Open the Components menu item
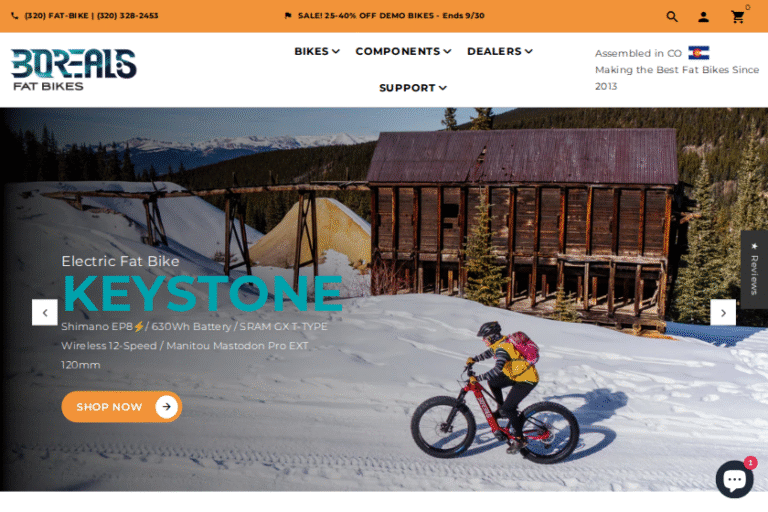 [404, 51]
